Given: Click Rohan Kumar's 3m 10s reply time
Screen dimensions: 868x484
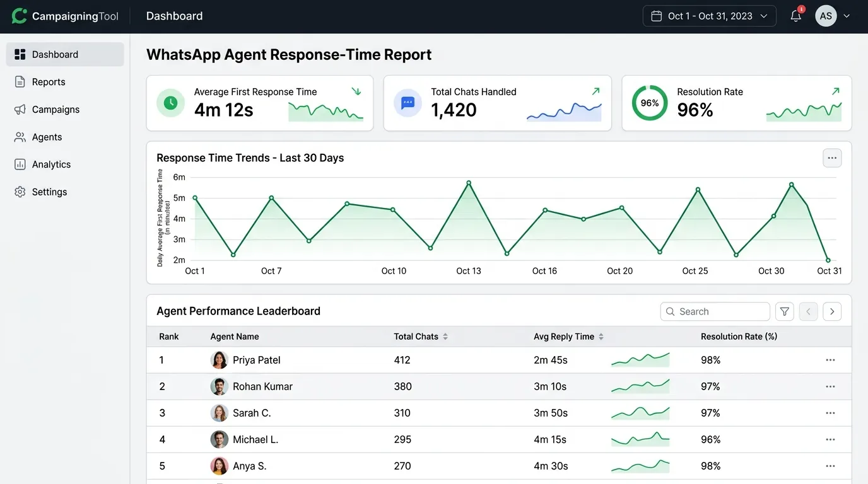Looking at the screenshot, I should [551, 386].
